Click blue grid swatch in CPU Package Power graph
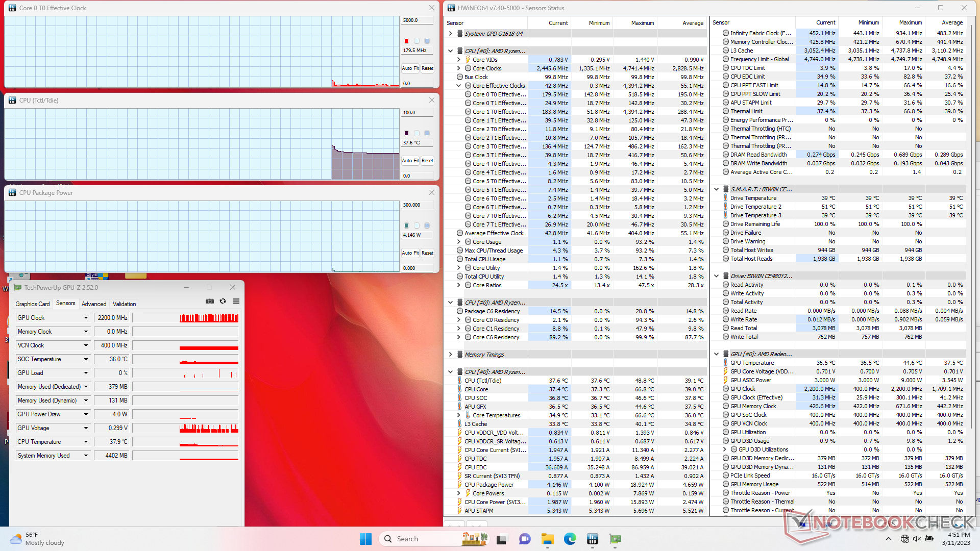Screen dimensions: 980x551 tap(427, 226)
